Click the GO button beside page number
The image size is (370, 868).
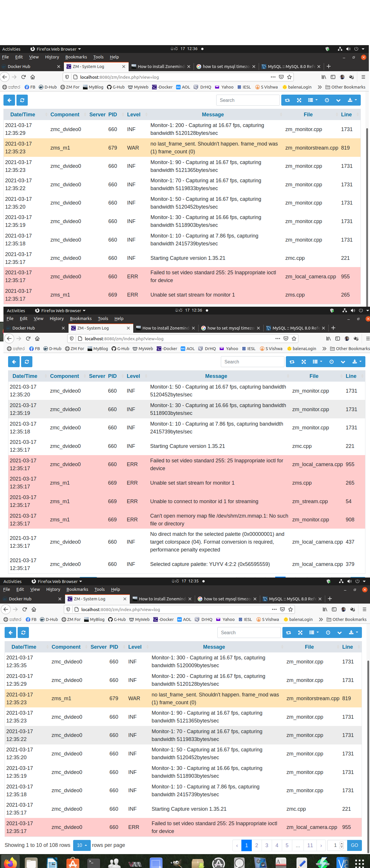(x=354, y=845)
